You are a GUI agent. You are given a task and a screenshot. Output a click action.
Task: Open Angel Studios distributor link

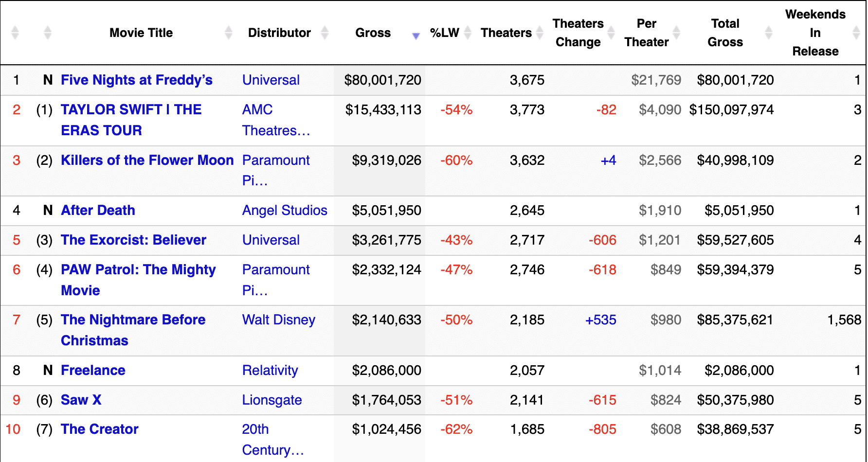(285, 210)
